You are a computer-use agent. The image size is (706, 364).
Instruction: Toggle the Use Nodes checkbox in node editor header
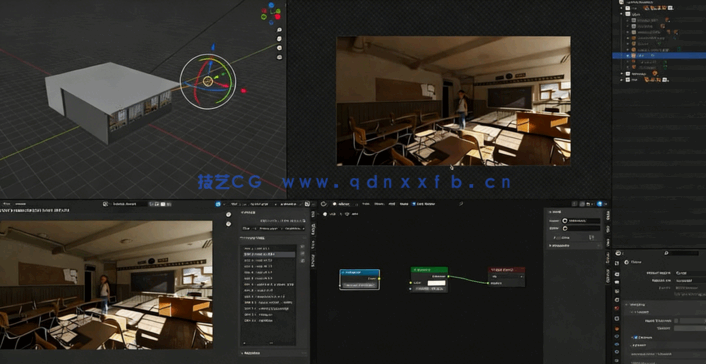coord(414,204)
